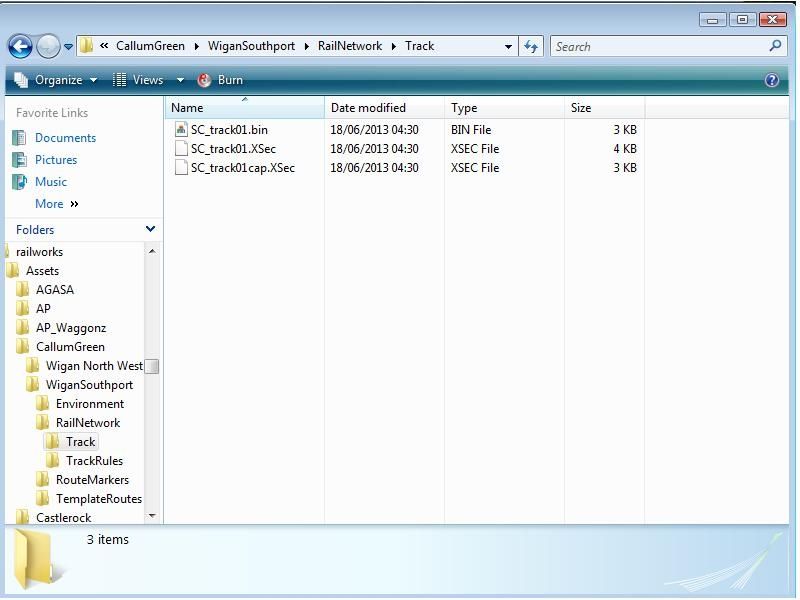Viewport: 800px width, 600px height.
Task: Click the Burn disc toolbar button
Action: pos(220,80)
